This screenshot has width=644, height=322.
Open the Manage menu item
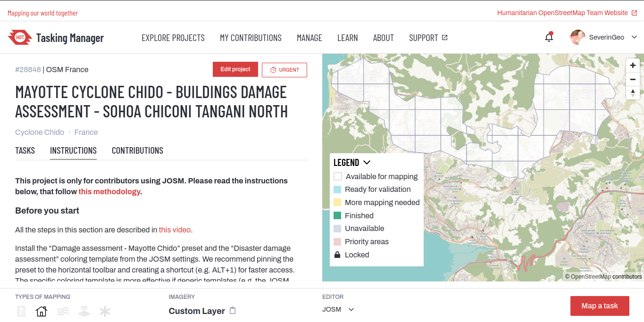click(x=309, y=38)
